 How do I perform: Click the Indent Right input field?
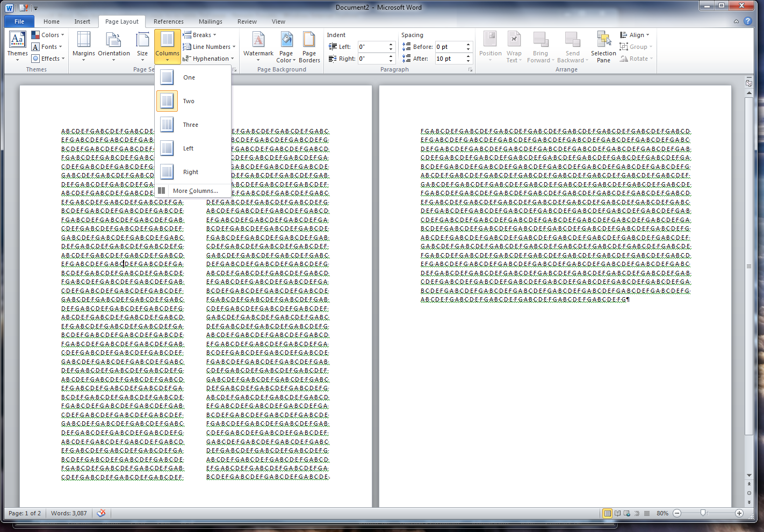click(377, 59)
